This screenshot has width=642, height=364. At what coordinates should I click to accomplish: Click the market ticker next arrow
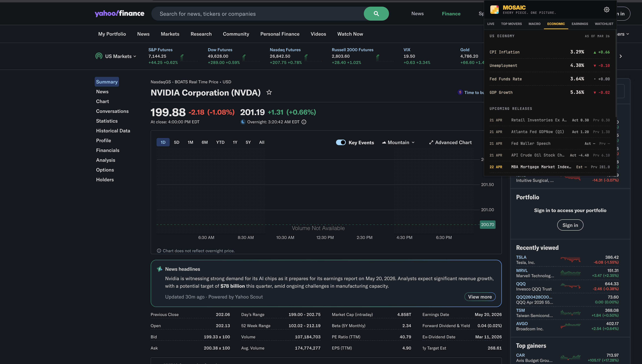[621, 56]
